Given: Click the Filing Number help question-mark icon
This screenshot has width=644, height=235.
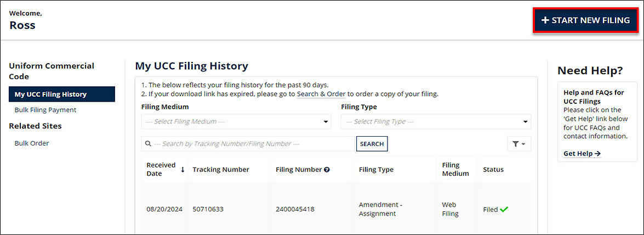Looking at the screenshot, I should (327, 170).
